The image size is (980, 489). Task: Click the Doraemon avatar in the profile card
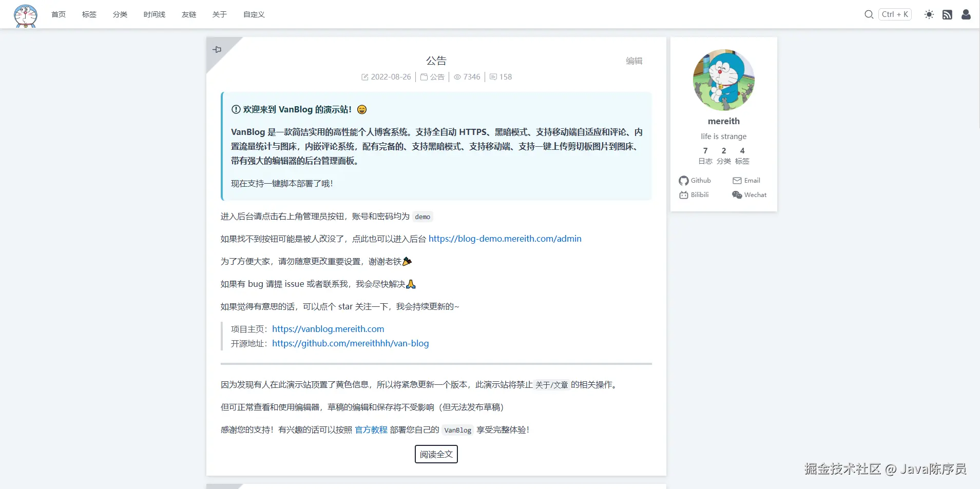tap(724, 80)
